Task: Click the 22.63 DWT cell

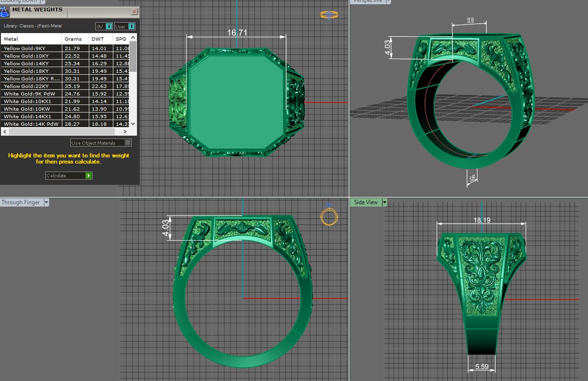Action: click(101, 86)
